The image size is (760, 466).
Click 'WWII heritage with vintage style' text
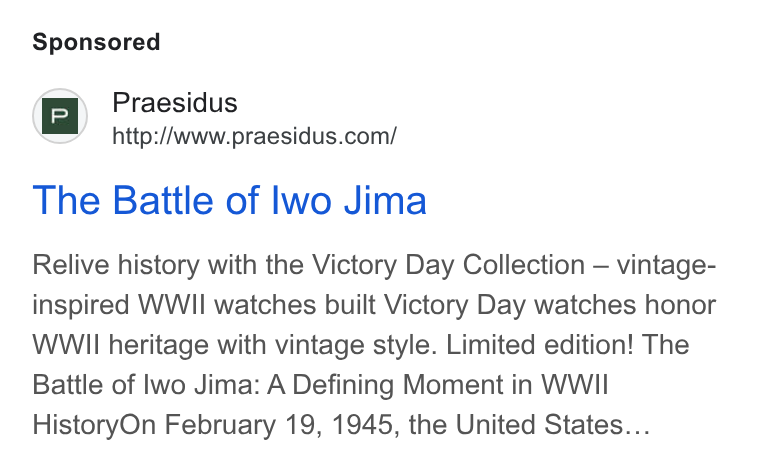[x=231, y=345]
